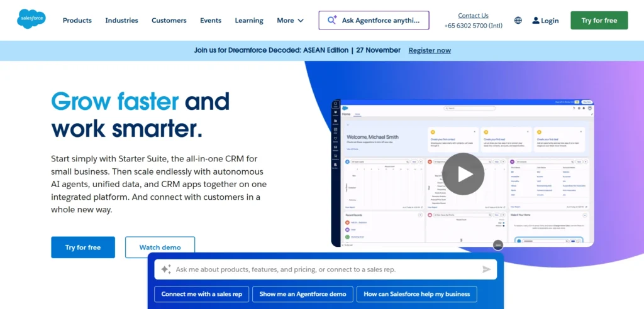Open the Learning menu
This screenshot has width=644, height=309.
[249, 21]
